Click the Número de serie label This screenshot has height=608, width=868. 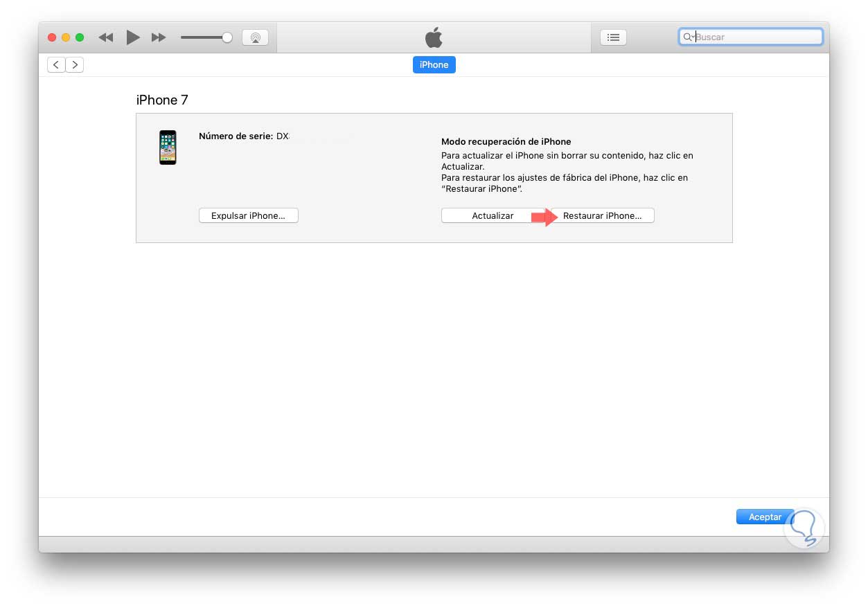pos(236,136)
